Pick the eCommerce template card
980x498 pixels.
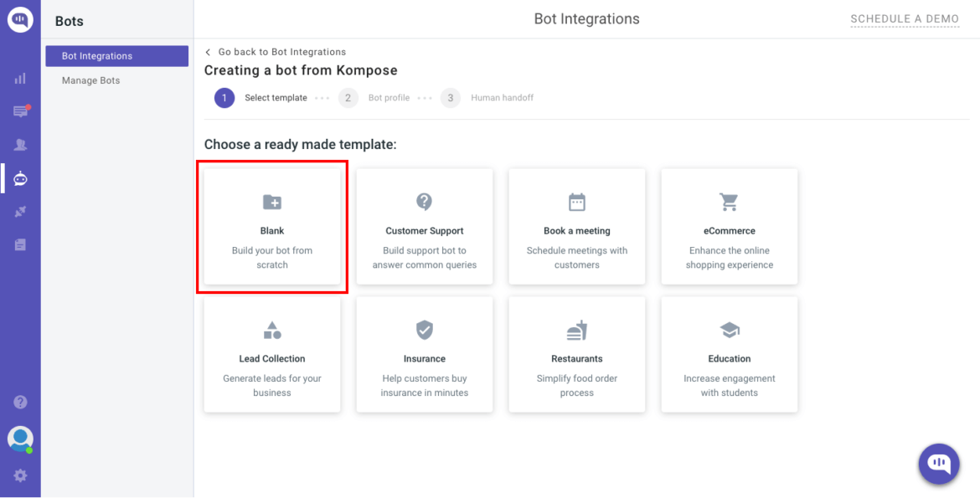[x=729, y=226]
